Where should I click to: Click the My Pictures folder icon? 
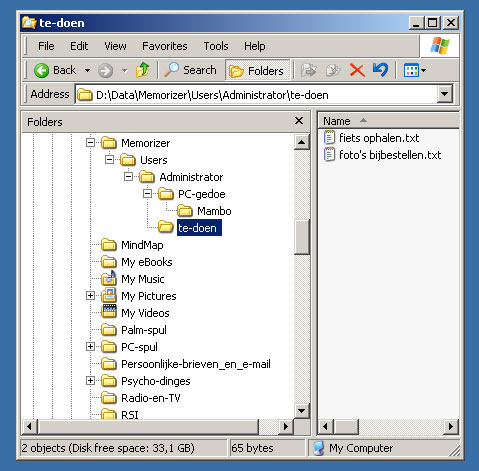coord(109,295)
